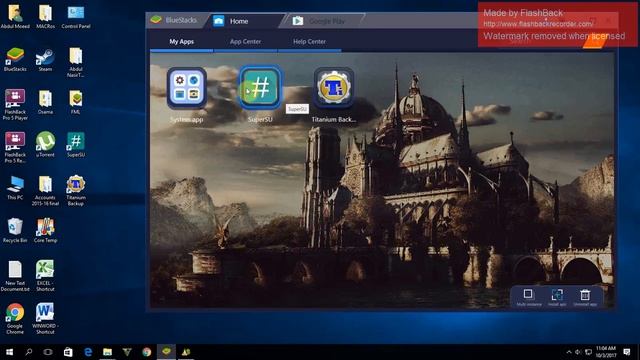Open the FlashBack Pro 5 Player shortcut
The height and width of the screenshot is (360, 640).
point(15,105)
